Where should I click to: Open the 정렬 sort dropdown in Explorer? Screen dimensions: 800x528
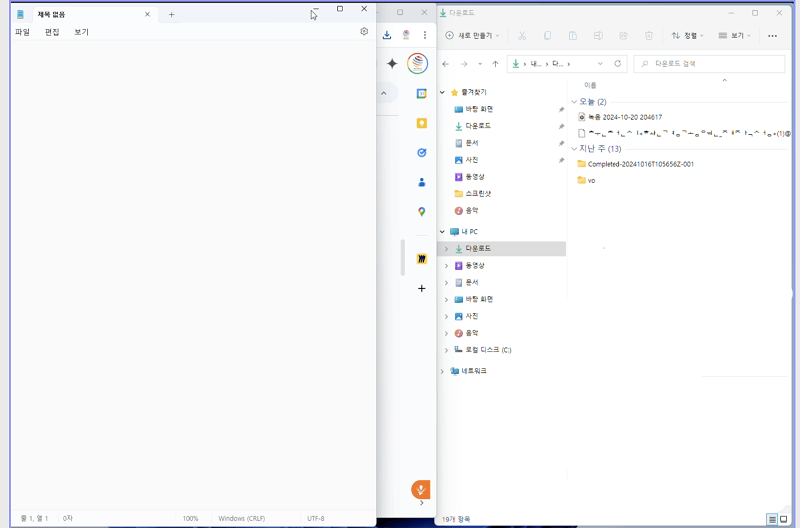tap(687, 35)
